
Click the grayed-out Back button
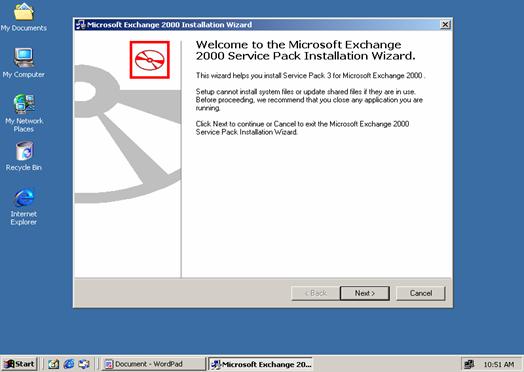(315, 293)
